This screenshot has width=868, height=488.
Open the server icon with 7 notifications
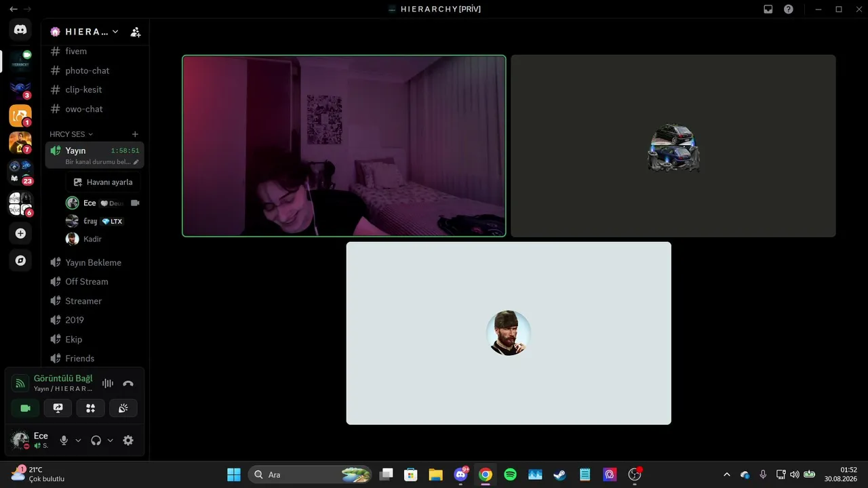20,142
